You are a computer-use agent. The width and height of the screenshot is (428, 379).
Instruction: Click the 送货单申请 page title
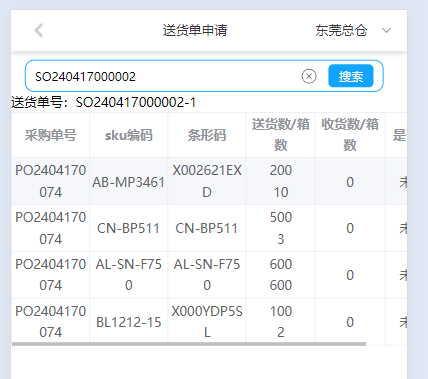pyautogui.click(x=195, y=30)
